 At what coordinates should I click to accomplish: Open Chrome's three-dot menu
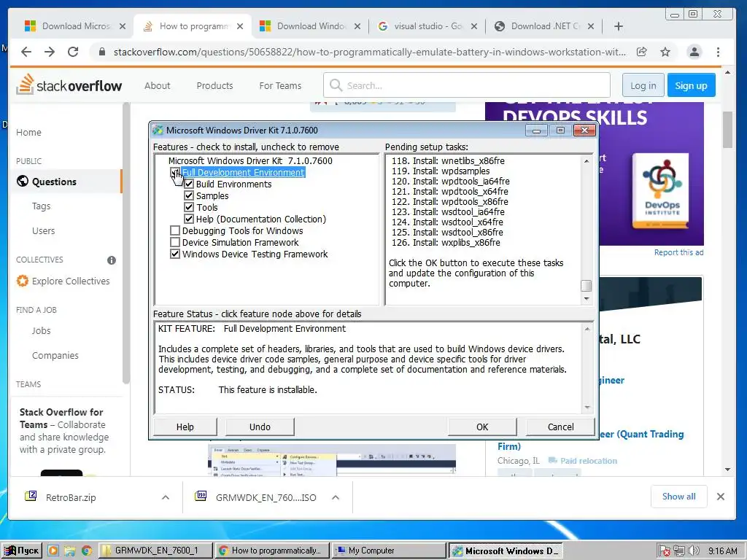click(718, 52)
